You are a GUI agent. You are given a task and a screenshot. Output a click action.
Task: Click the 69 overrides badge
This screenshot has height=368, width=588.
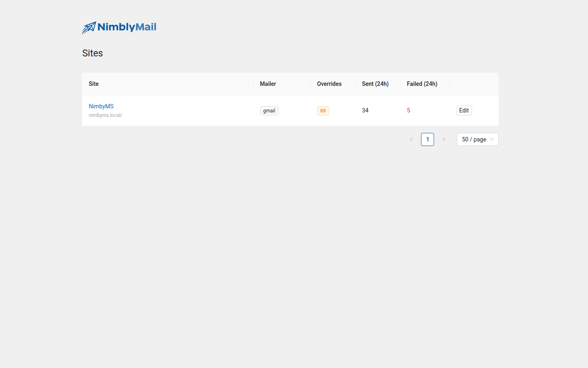(x=323, y=111)
